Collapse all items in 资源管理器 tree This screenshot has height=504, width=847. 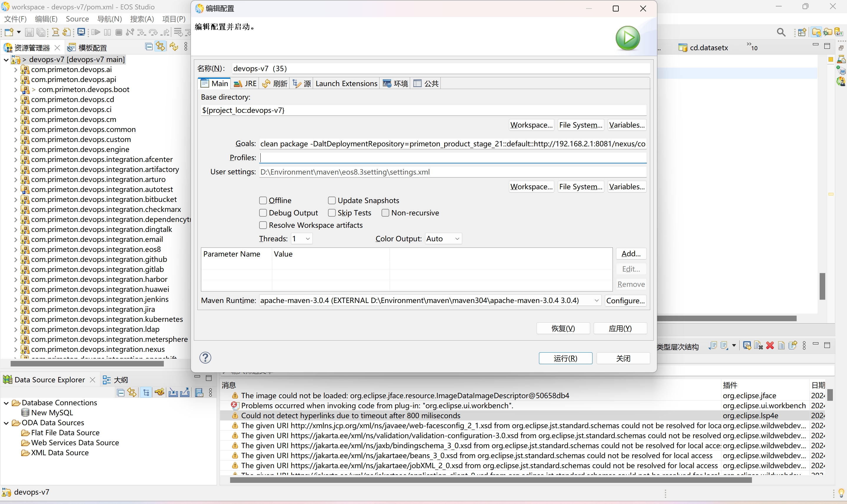(x=149, y=46)
